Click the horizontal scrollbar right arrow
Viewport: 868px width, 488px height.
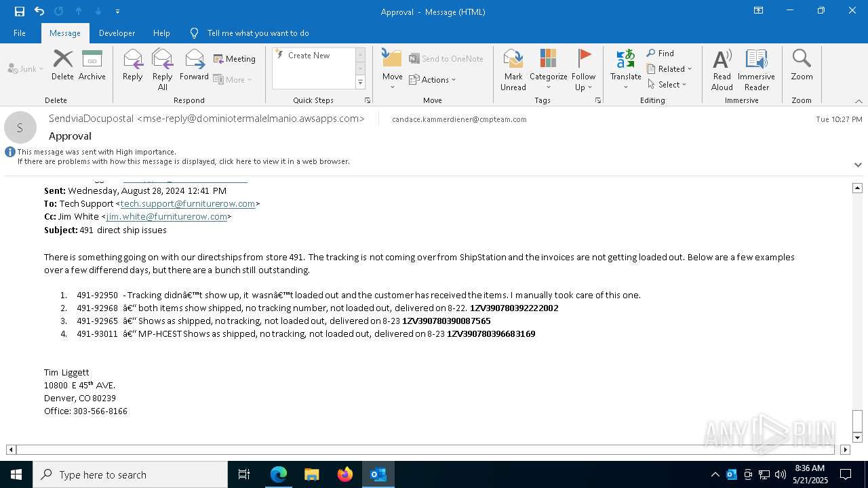[845, 449]
